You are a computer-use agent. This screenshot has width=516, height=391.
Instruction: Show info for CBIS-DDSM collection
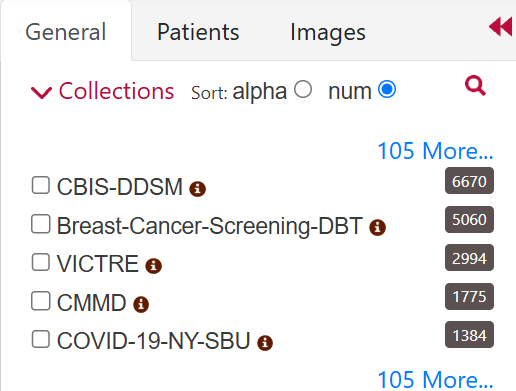point(197,189)
